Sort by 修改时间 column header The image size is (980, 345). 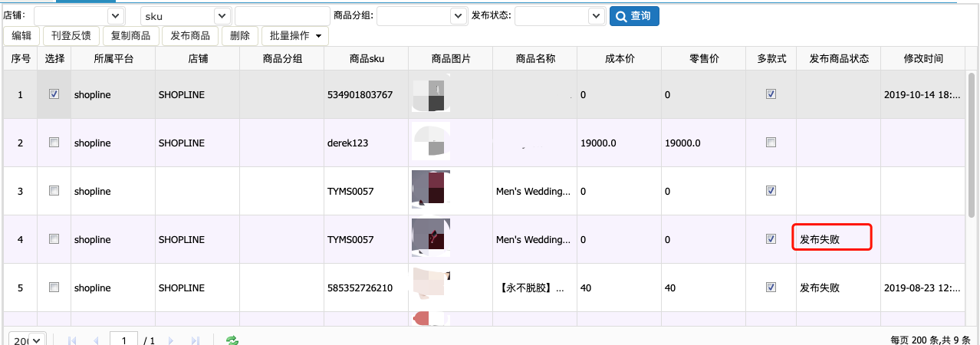click(923, 59)
